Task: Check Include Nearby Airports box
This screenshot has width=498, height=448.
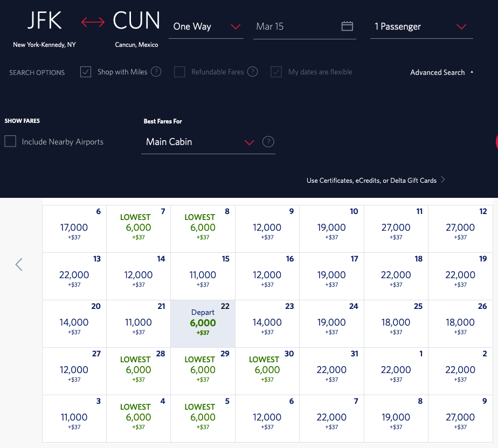Action: [10, 141]
